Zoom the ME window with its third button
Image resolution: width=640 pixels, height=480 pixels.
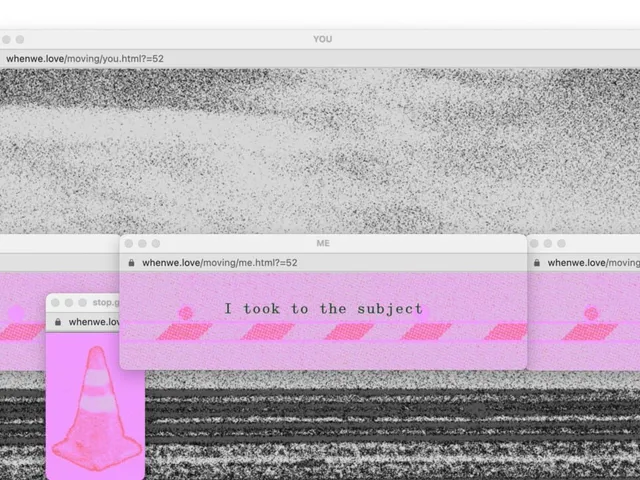[156, 244]
